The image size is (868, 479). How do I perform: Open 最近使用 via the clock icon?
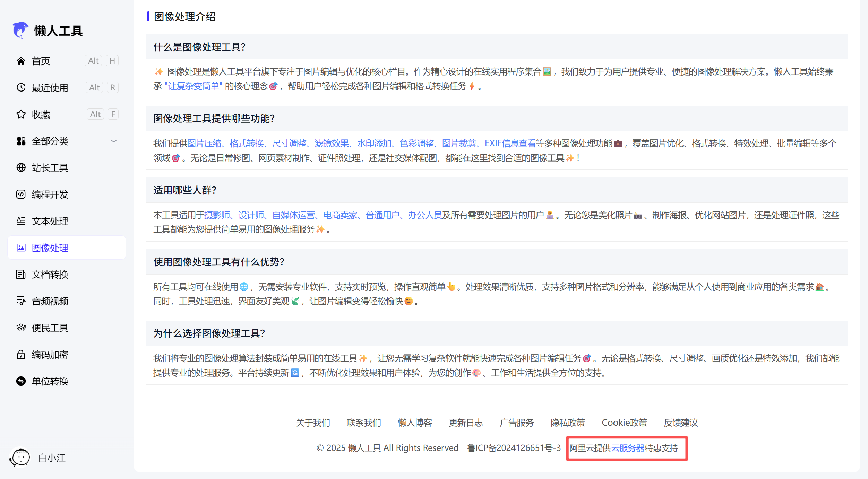(21, 87)
